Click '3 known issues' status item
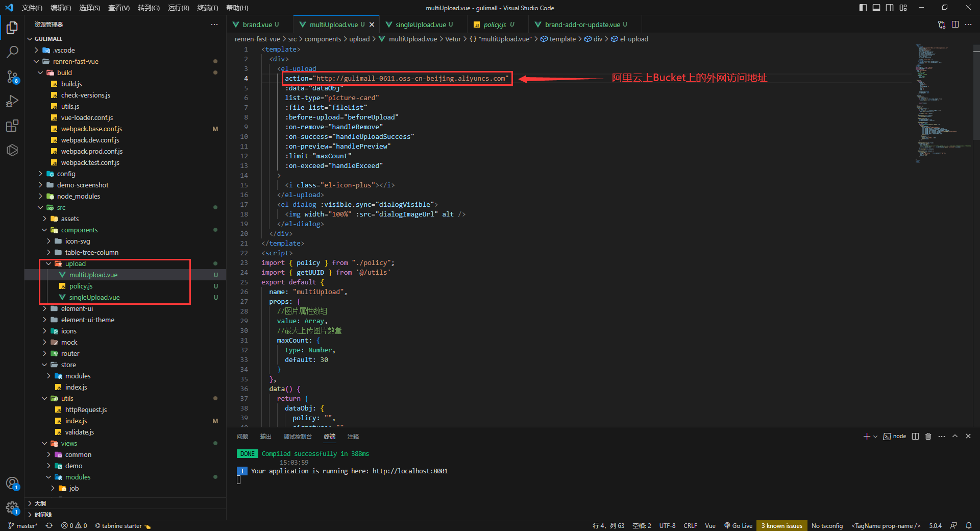The image size is (980, 531). pos(781,526)
